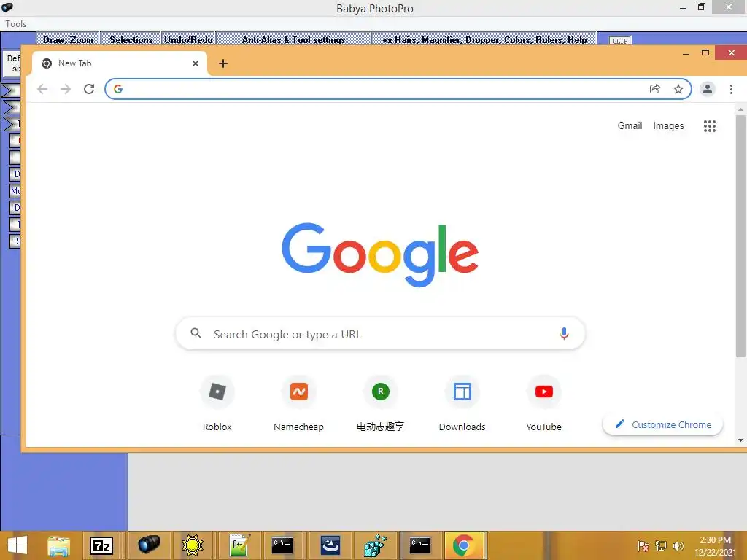Open the Namecheap shortcut tile

[298, 403]
